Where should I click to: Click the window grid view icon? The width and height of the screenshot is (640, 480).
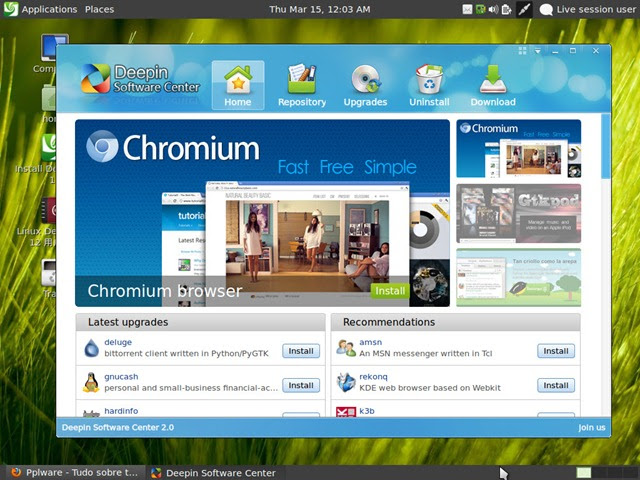pos(522,51)
